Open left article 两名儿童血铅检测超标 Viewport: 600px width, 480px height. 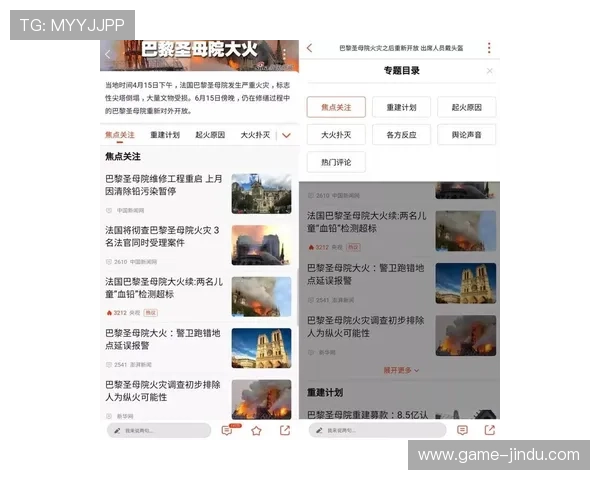tap(164, 288)
